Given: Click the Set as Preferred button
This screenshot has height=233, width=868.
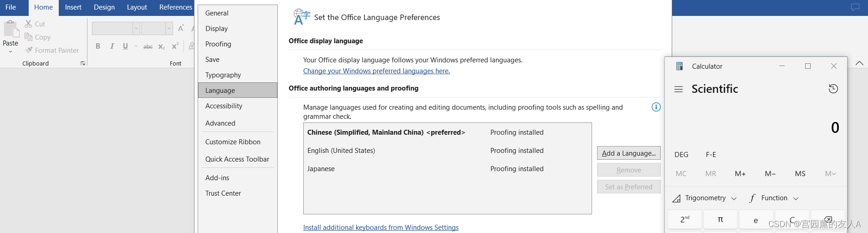Looking at the screenshot, I should (628, 187).
